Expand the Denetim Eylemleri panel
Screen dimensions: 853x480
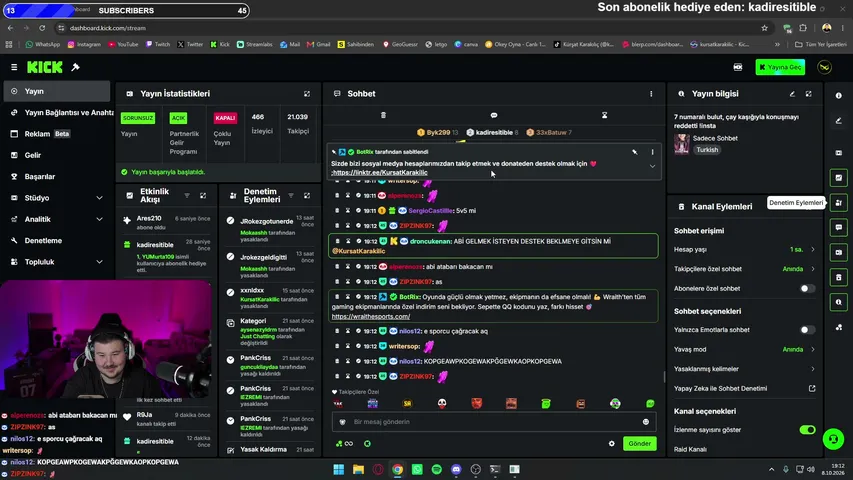(307, 195)
